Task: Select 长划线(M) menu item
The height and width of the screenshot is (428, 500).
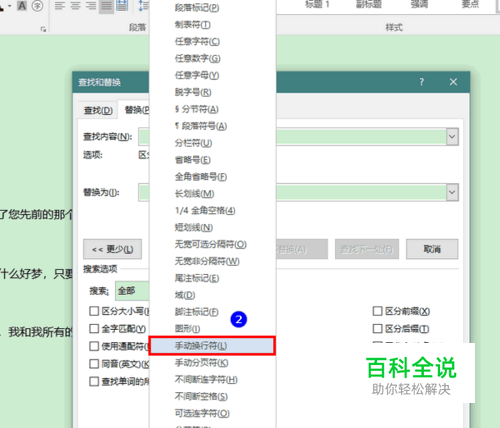Action: (x=212, y=194)
